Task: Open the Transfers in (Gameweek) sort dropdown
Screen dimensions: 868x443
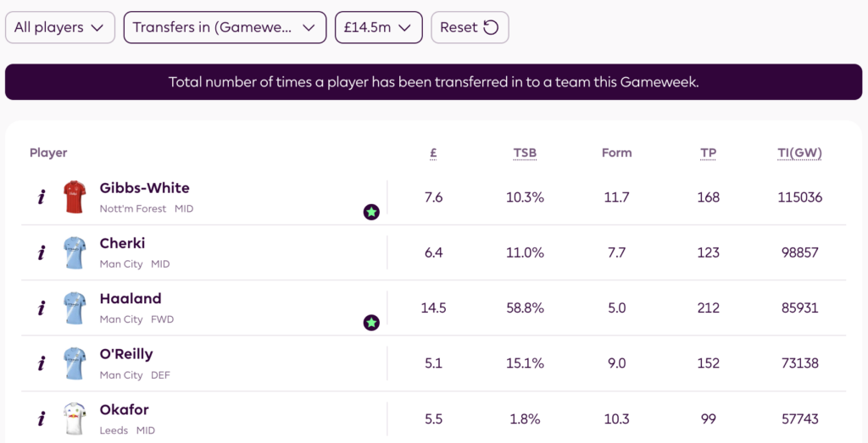Action: tap(225, 27)
